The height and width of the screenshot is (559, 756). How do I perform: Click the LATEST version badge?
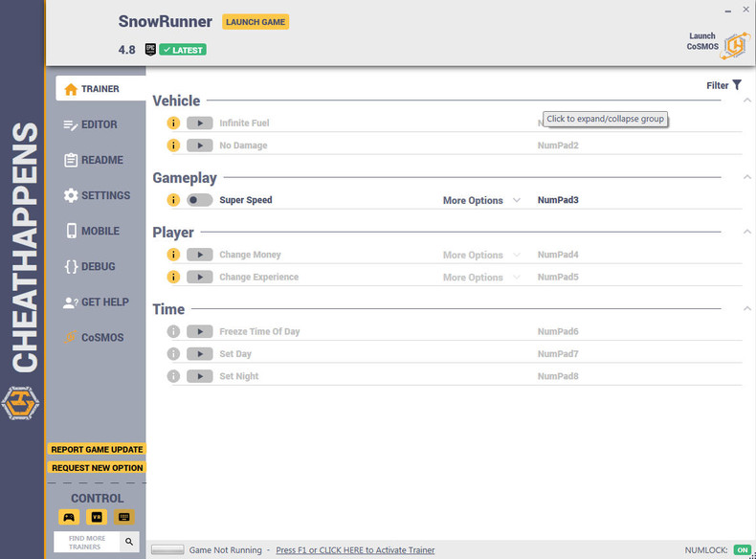(183, 50)
